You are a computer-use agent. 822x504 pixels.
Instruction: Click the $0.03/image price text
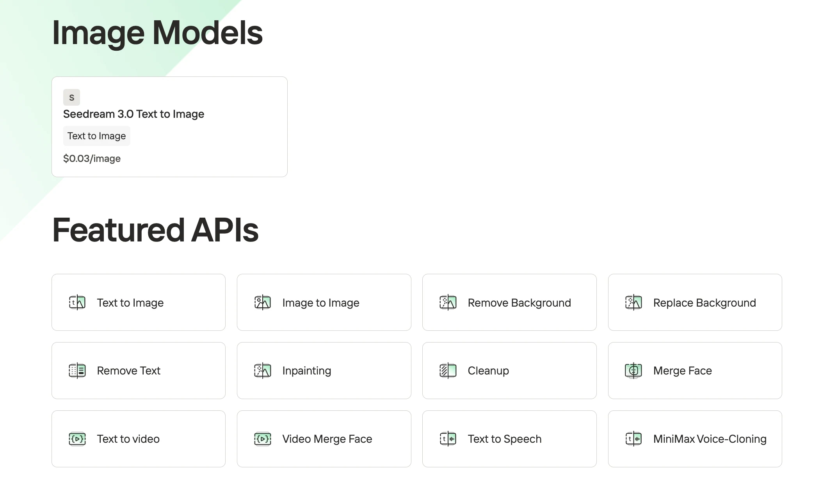pyautogui.click(x=92, y=158)
